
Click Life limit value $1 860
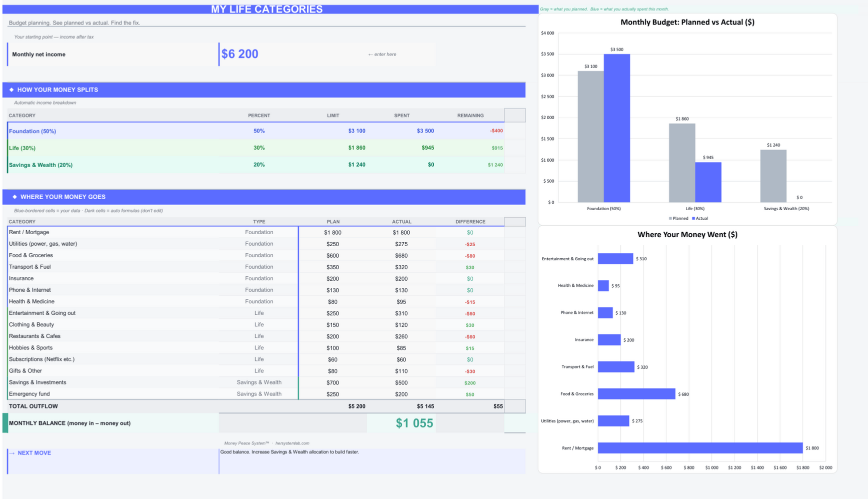(x=357, y=148)
